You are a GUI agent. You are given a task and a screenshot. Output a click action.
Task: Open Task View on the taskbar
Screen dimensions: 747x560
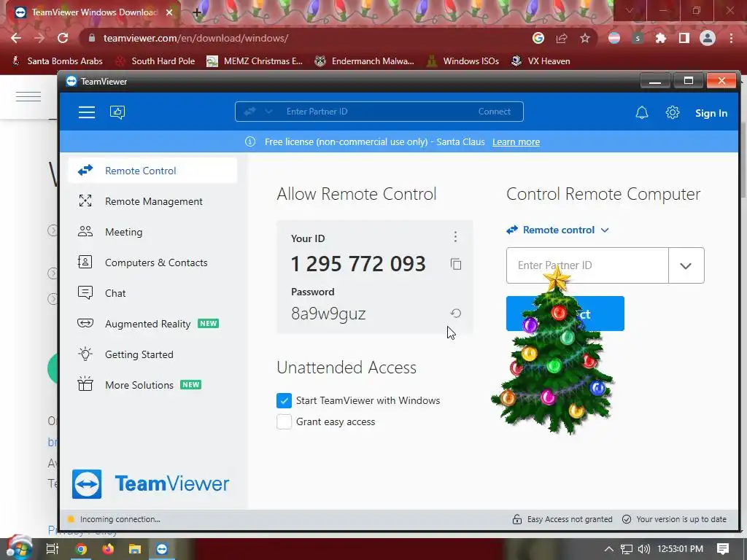(x=53, y=549)
